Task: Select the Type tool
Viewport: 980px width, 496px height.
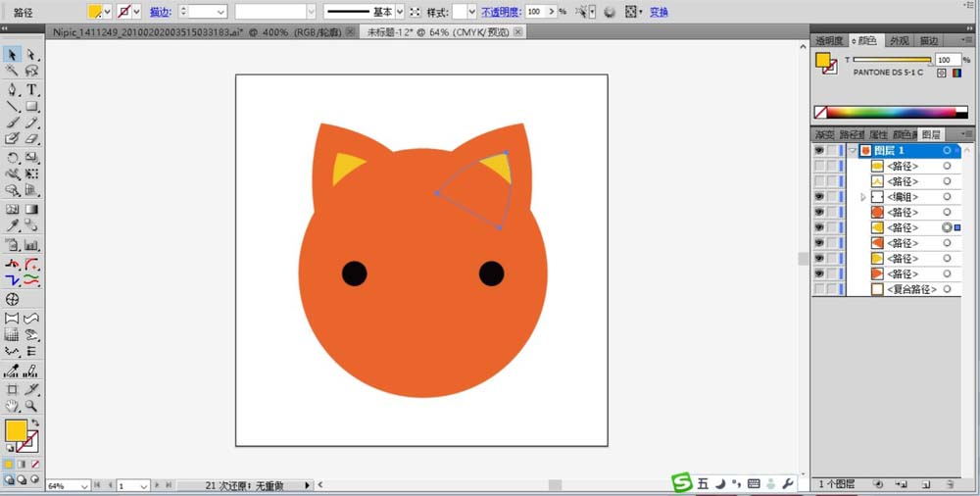Action: tap(31, 89)
